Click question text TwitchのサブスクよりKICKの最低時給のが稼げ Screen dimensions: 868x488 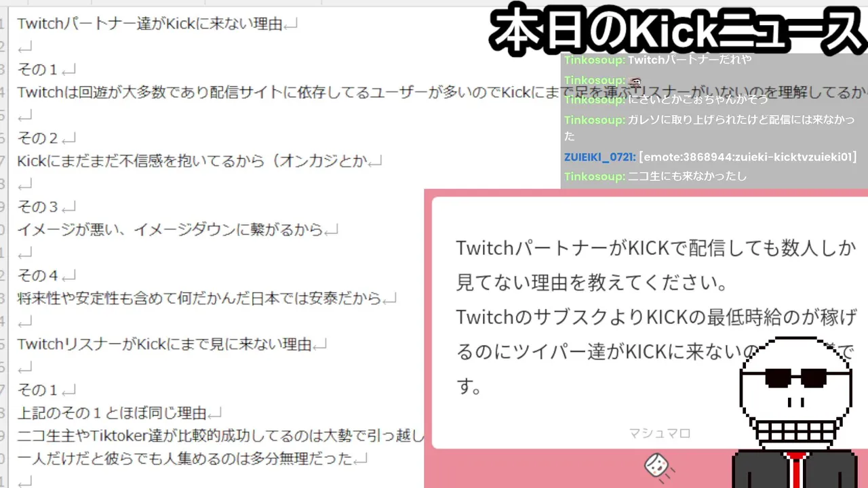pos(656,317)
